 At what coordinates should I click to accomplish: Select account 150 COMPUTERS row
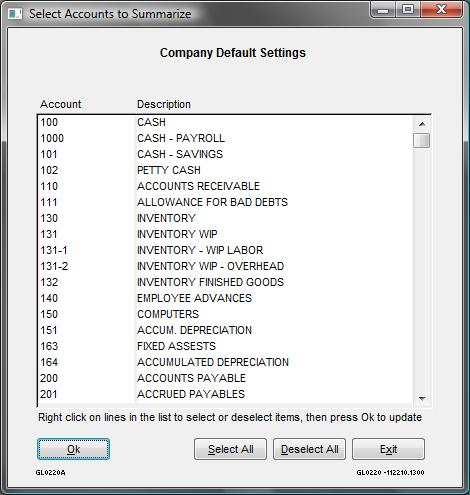tap(225, 314)
